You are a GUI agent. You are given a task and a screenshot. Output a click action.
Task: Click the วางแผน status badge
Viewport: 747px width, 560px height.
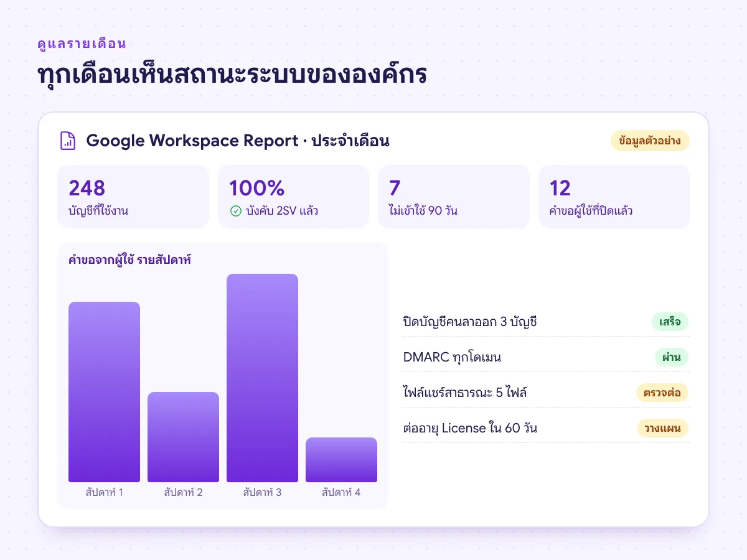663,428
